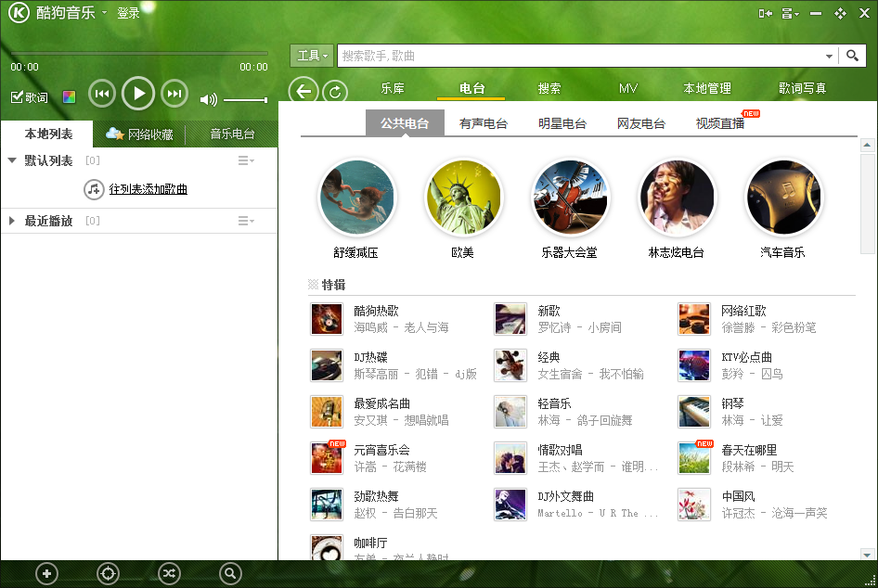
Task: Locate the current song with target icon
Action: 108,573
